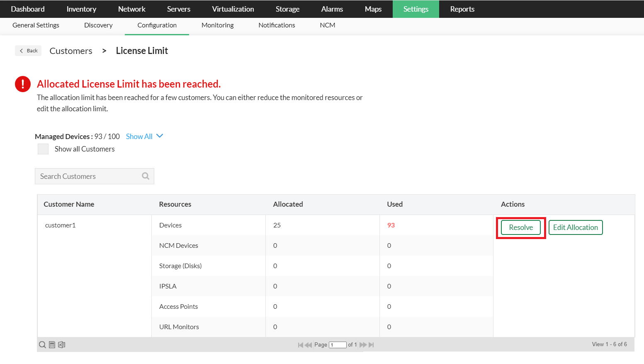644x364 pixels.
Task: Export the table to Excel via footer icon
Action: (x=62, y=344)
